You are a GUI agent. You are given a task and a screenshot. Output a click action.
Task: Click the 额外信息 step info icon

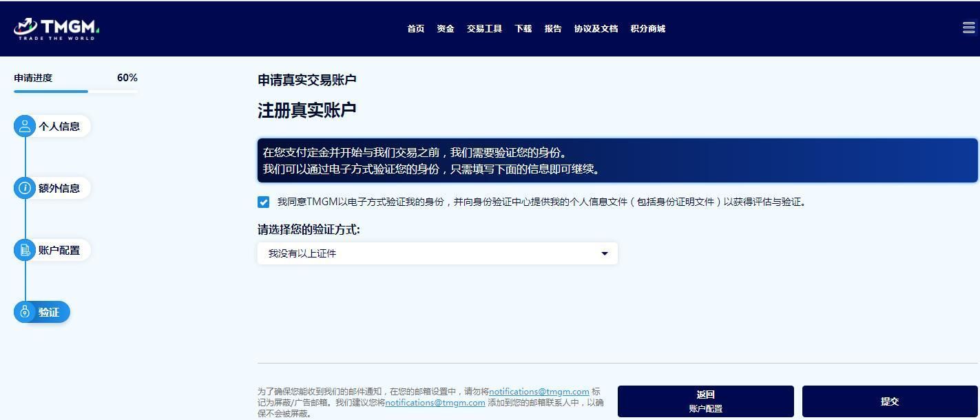(24, 188)
